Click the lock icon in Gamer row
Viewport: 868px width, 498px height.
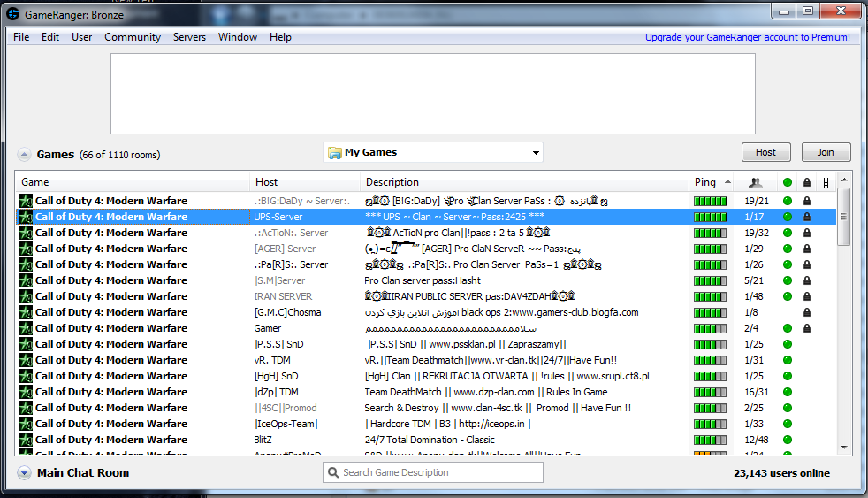pyautogui.click(x=806, y=328)
